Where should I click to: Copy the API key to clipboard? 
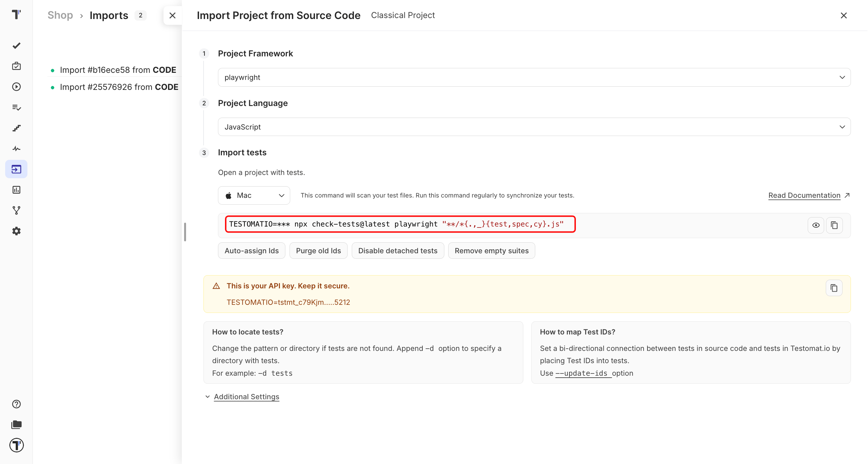834,288
